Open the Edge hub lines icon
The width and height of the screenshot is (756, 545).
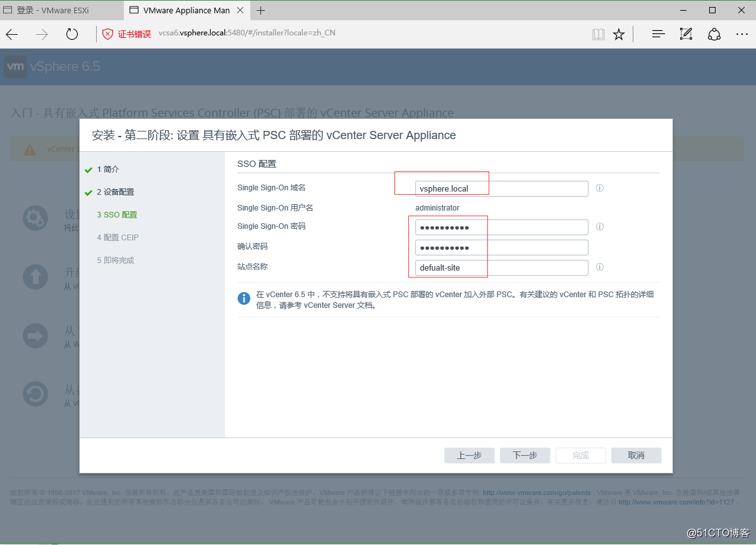pyautogui.click(x=658, y=34)
